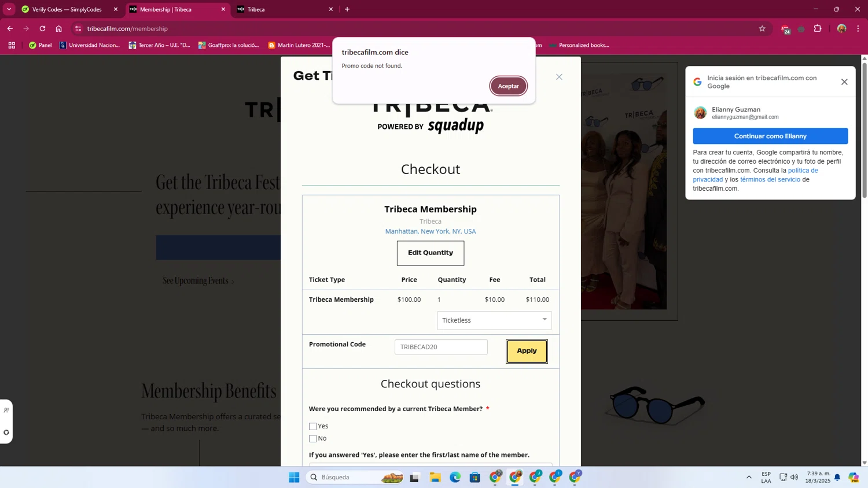This screenshot has height=488, width=868.
Task: Open the Task View taskbar icon
Action: coord(414,477)
